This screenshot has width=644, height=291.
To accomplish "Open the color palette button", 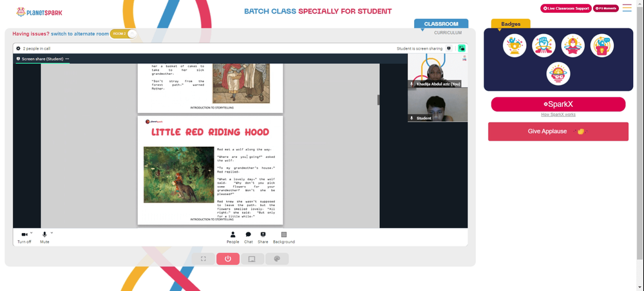I will (x=277, y=259).
